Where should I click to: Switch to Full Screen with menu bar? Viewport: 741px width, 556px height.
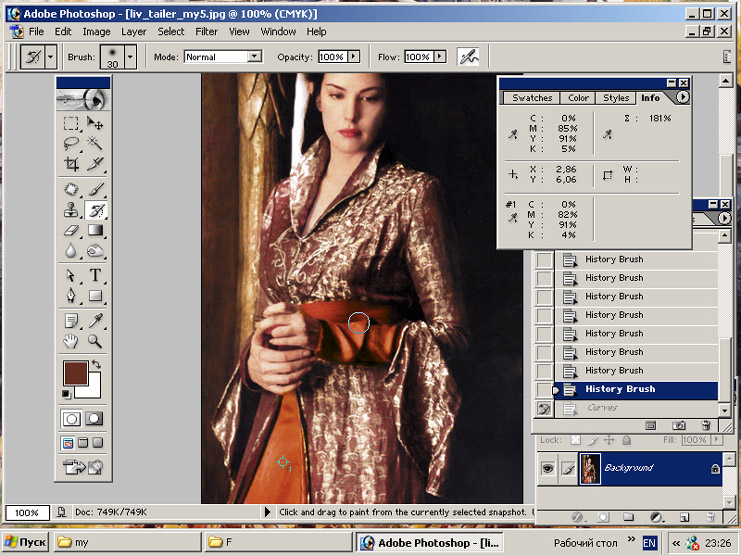pos(83,443)
